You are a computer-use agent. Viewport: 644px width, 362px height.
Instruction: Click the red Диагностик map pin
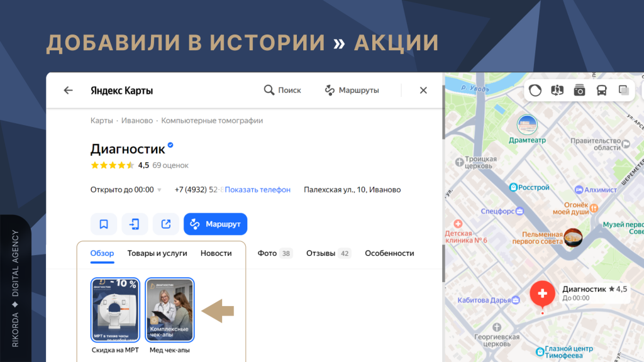[x=543, y=294]
